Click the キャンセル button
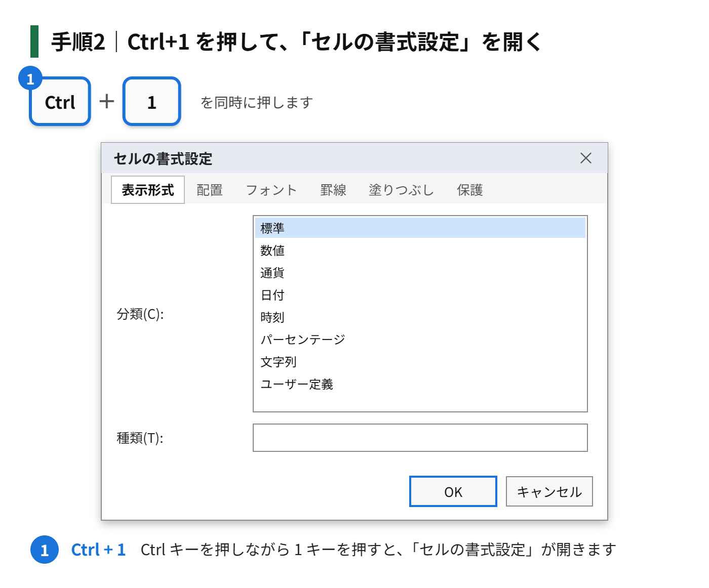Image resolution: width=709 pixels, height=588 pixels. [549, 491]
